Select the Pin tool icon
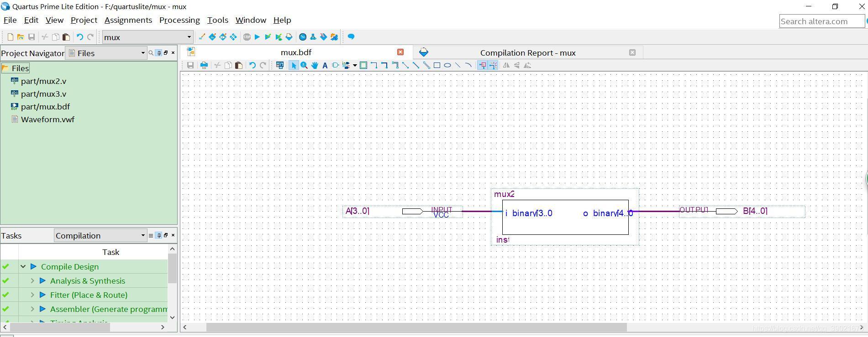 (346, 65)
